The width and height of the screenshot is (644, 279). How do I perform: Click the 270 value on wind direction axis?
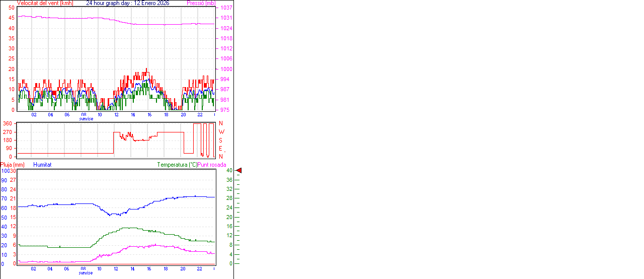(x=8, y=132)
